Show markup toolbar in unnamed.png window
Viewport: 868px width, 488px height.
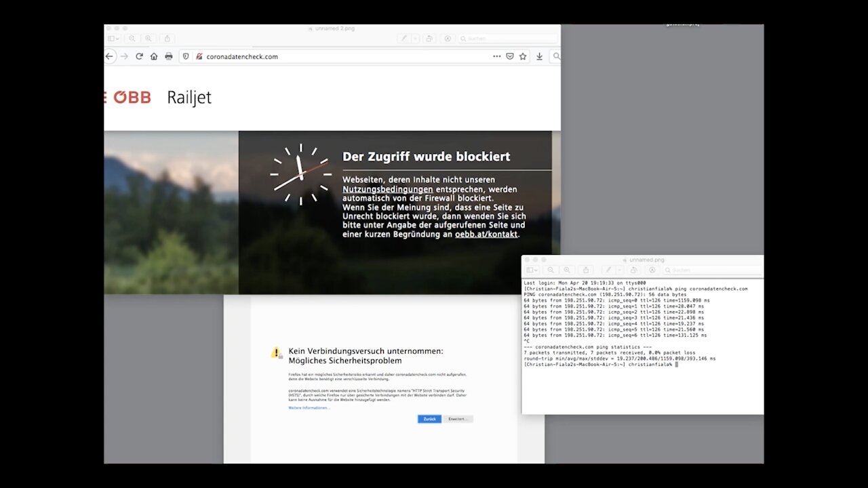(x=652, y=270)
